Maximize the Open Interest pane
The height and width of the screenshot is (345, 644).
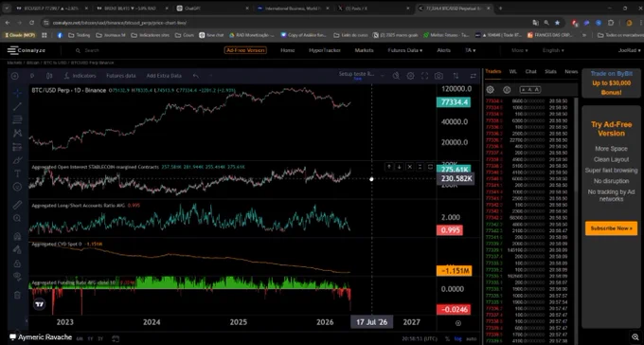(430, 167)
